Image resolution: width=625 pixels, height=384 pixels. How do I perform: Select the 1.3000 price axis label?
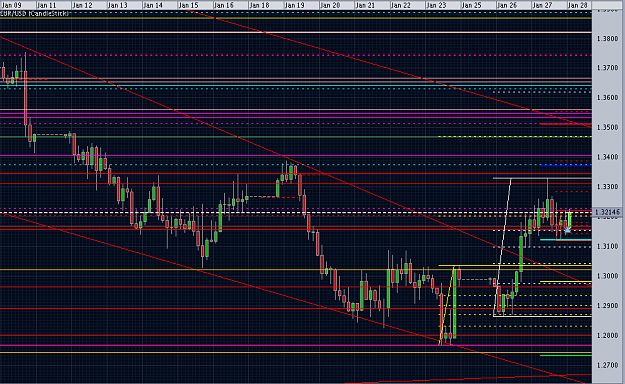[x=608, y=276]
